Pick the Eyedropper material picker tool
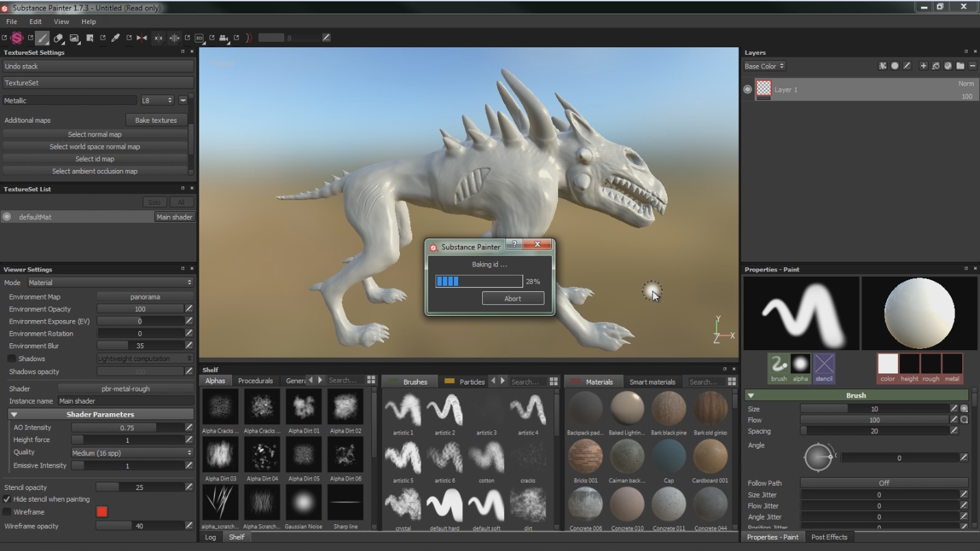This screenshot has height=551, width=980. click(115, 38)
